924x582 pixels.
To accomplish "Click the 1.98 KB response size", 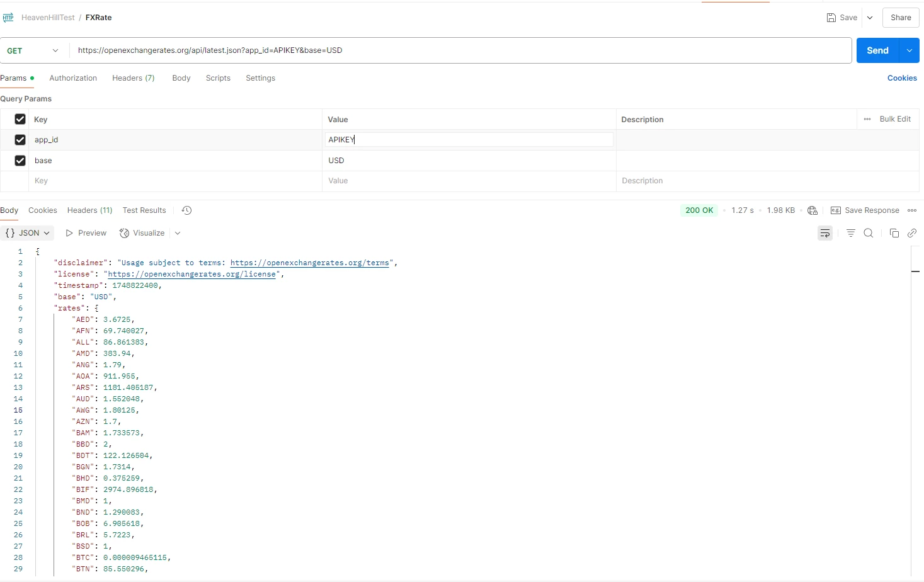I will [781, 210].
